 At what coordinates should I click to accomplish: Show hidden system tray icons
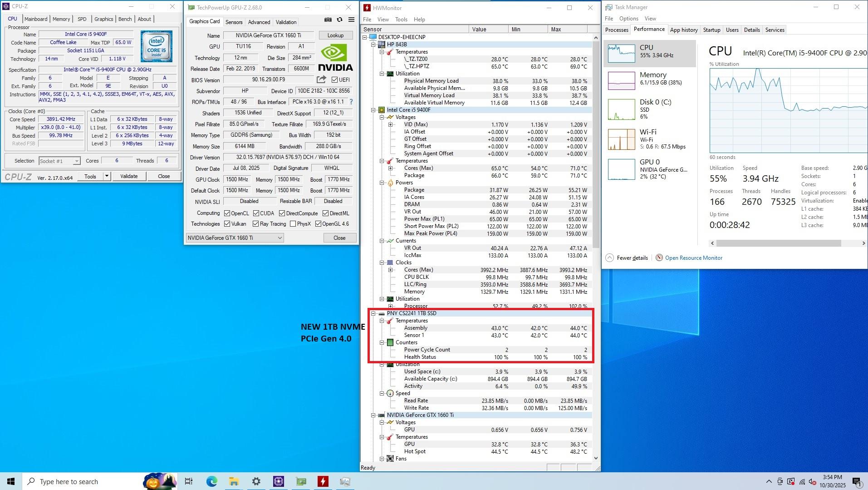(x=769, y=481)
